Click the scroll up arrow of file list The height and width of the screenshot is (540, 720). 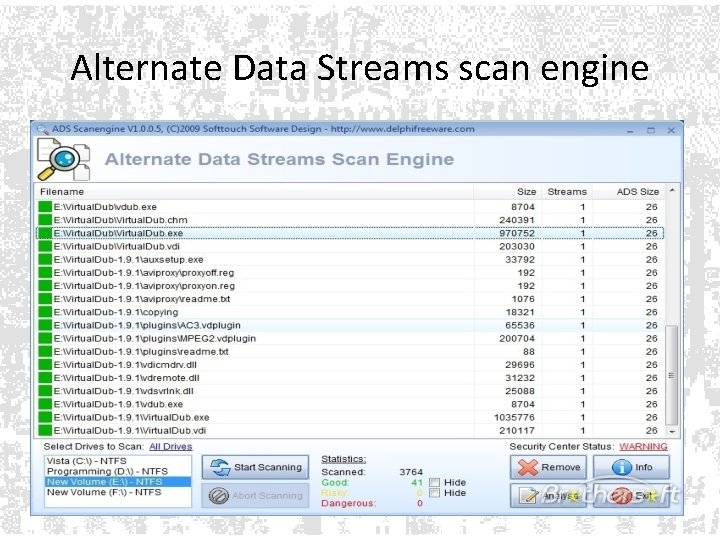pos(672,190)
